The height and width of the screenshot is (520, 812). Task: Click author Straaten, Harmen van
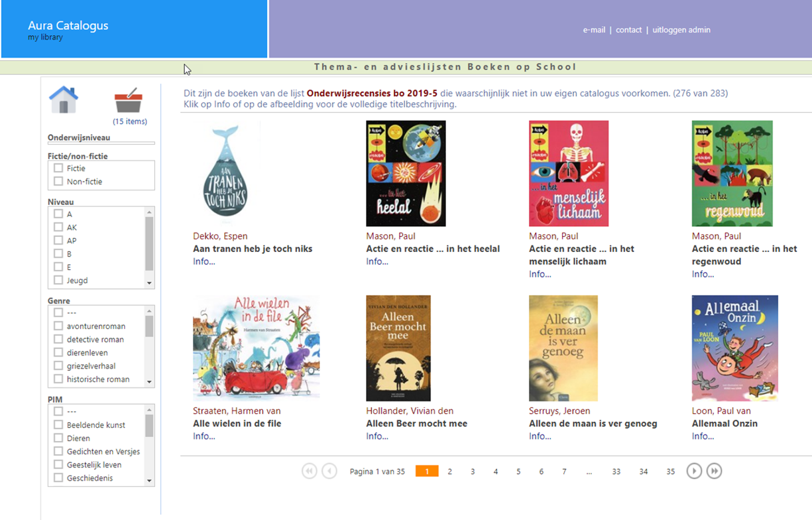[x=237, y=411]
